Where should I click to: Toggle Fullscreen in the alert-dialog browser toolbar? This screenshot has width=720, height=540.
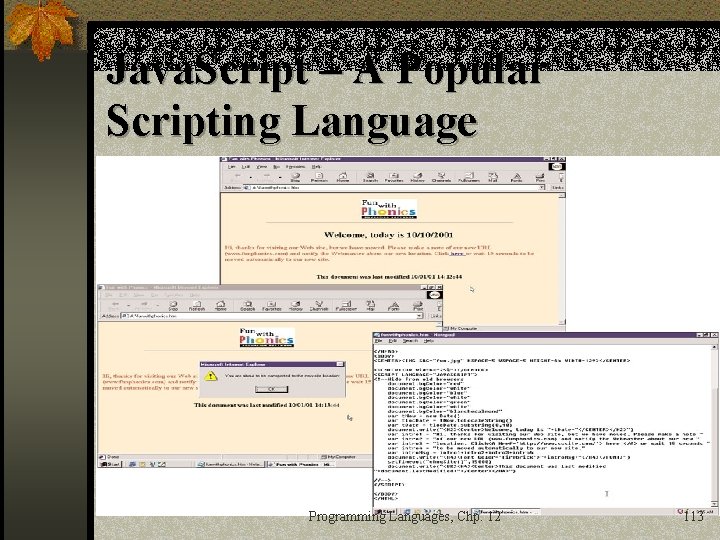346,306
